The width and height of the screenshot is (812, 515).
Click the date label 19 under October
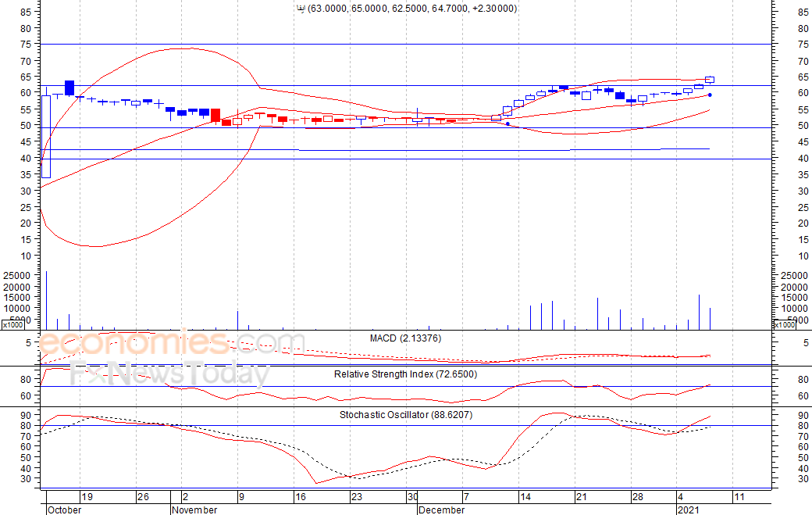tap(87, 497)
